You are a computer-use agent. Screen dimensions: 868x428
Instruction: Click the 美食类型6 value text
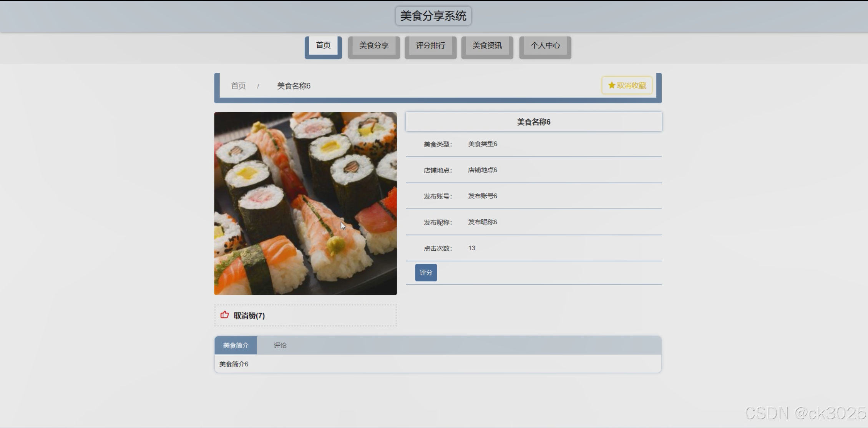click(482, 144)
